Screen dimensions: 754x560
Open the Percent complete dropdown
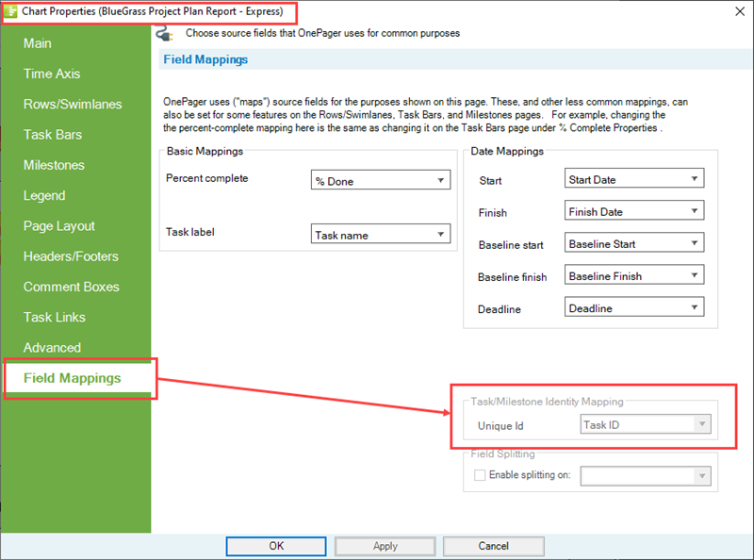pyautogui.click(x=381, y=180)
